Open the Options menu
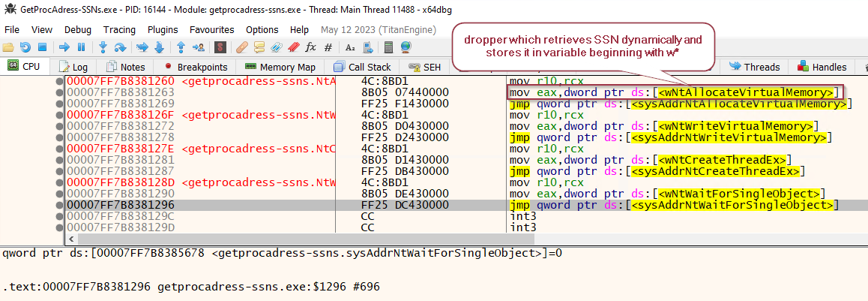Screen dimensions: 868x301 click(262, 29)
